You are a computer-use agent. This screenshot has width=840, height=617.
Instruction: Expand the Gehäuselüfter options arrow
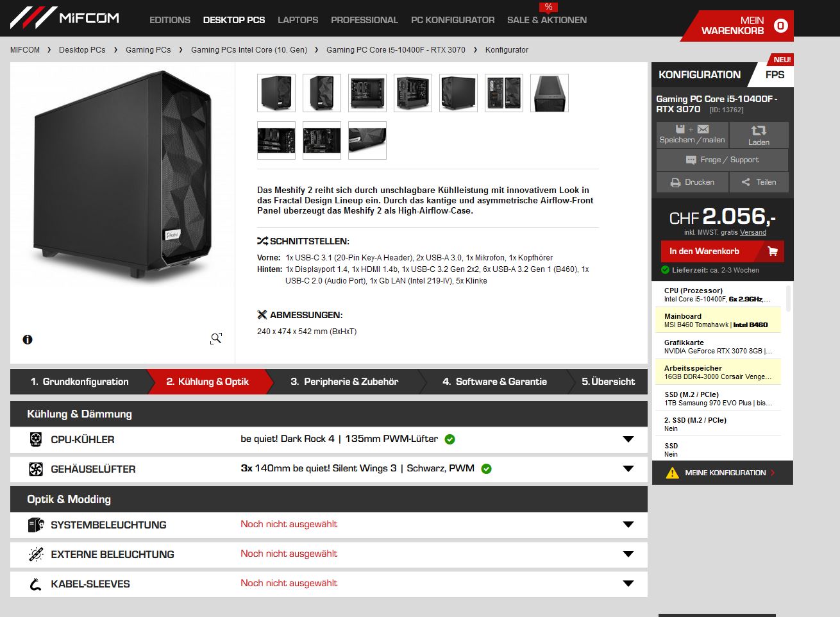pos(628,469)
